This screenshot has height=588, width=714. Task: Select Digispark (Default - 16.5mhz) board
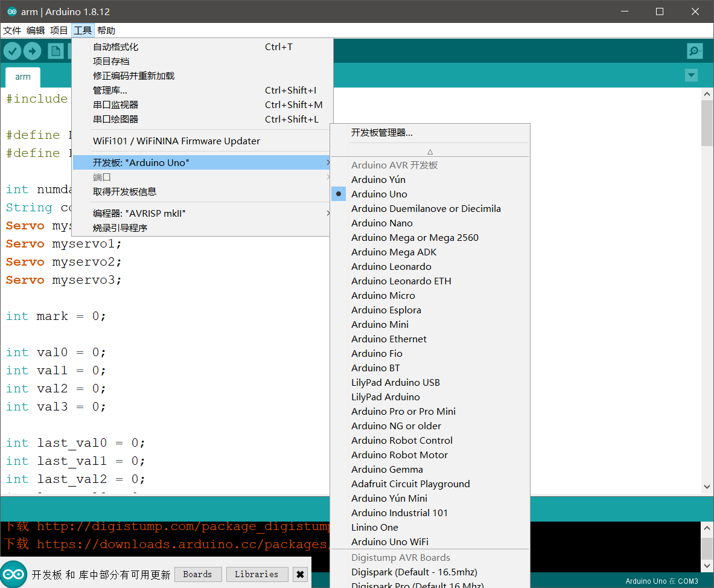pyautogui.click(x=430, y=572)
